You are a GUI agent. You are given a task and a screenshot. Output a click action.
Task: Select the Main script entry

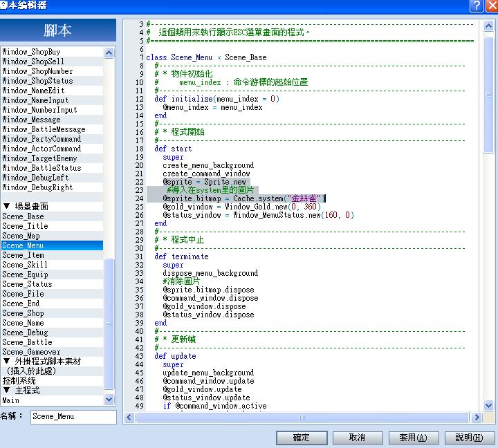coord(52,400)
